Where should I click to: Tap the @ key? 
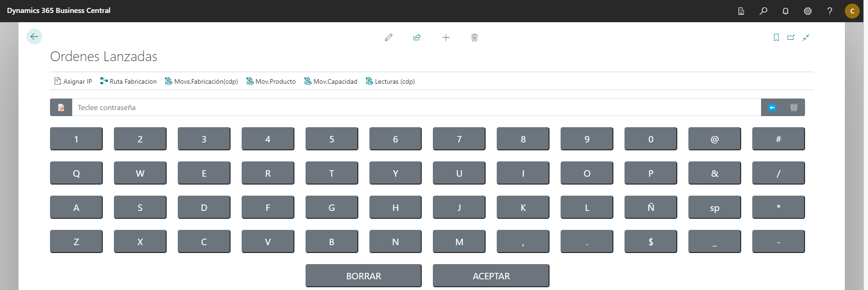pos(715,139)
